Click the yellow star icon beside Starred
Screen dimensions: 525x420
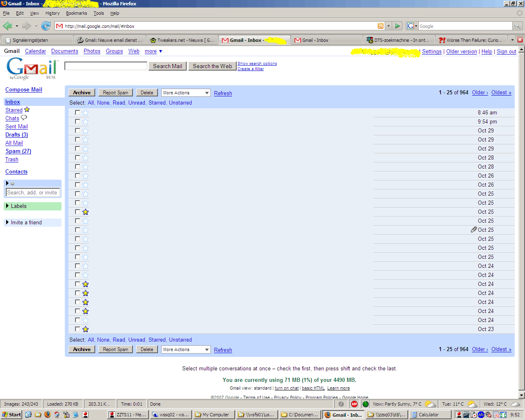pos(27,110)
